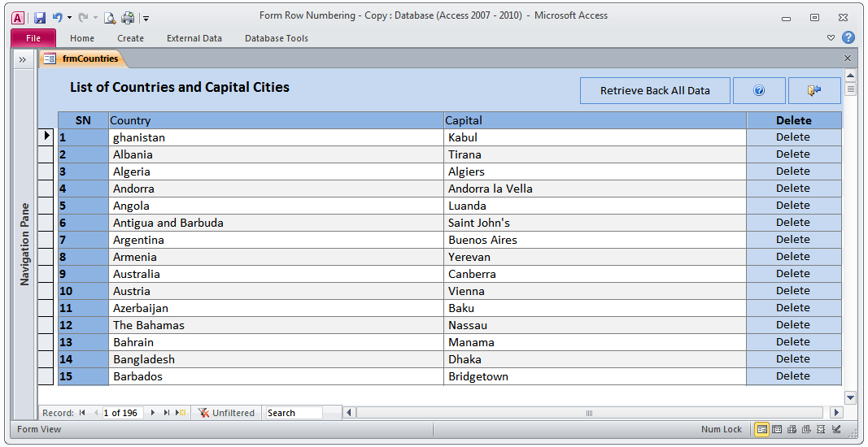The height and width of the screenshot is (447, 868).
Task: Click the 'Form View' status bar text
Action: pos(39,429)
